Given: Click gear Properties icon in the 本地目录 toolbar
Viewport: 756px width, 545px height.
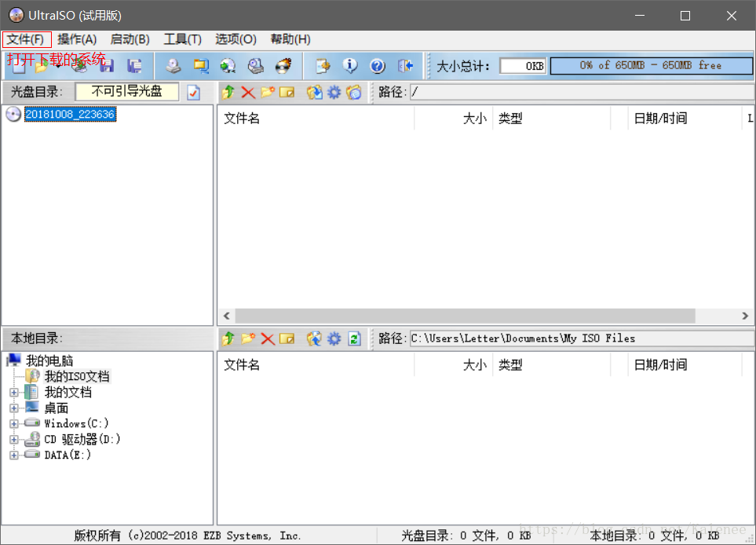Looking at the screenshot, I should [x=334, y=338].
